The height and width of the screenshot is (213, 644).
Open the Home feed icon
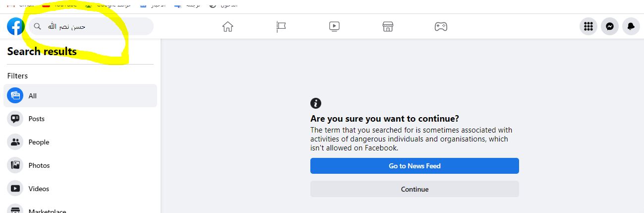(x=228, y=27)
